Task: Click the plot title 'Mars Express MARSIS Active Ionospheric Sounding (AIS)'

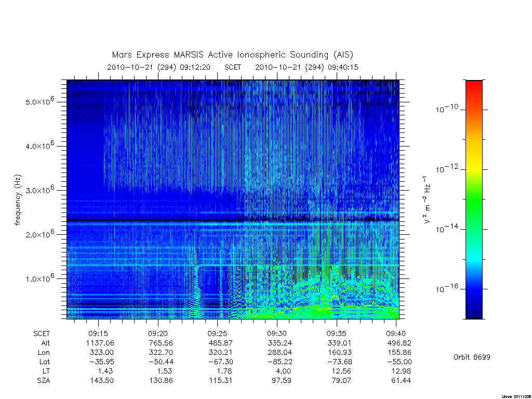Action: [232, 55]
